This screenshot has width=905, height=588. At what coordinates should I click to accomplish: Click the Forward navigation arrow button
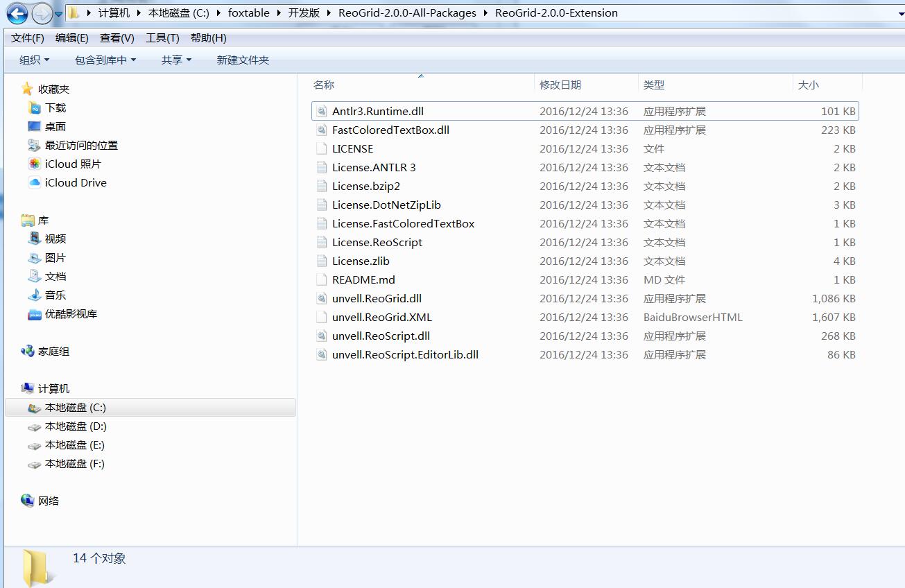42,12
